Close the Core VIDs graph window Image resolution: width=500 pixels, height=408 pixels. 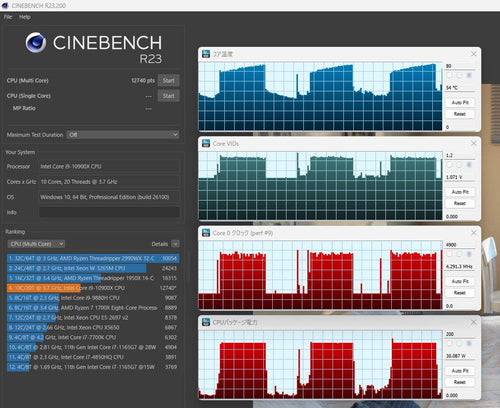(x=474, y=143)
